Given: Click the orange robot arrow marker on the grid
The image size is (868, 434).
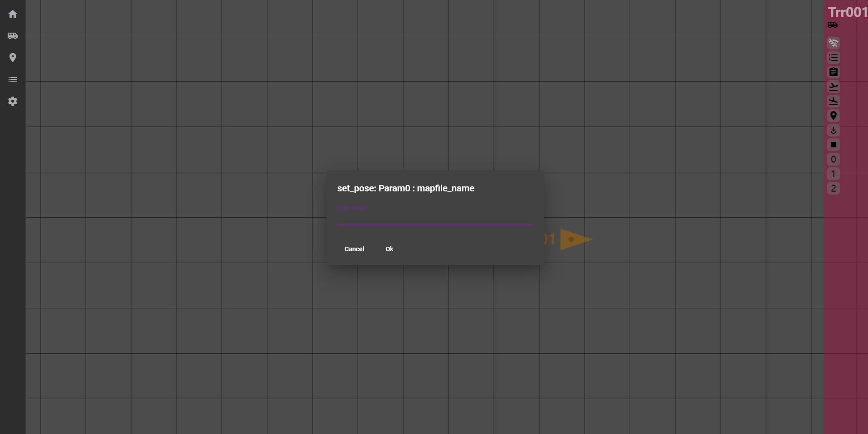Looking at the screenshot, I should (x=576, y=239).
